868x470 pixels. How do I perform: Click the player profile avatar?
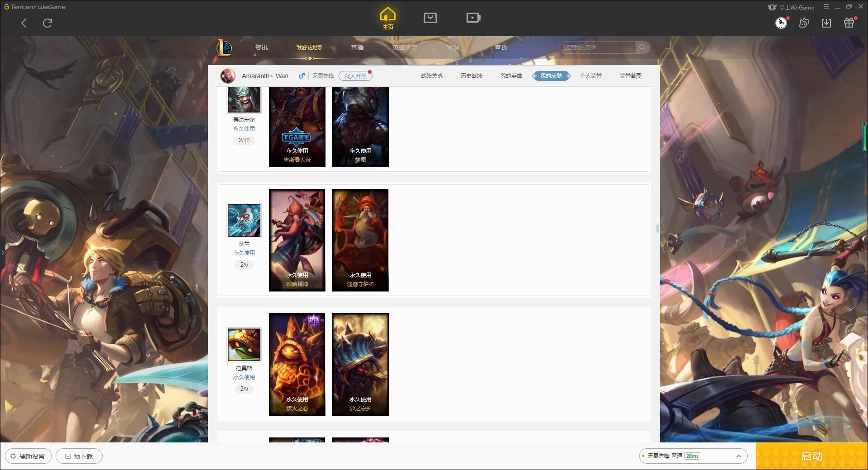[228, 76]
